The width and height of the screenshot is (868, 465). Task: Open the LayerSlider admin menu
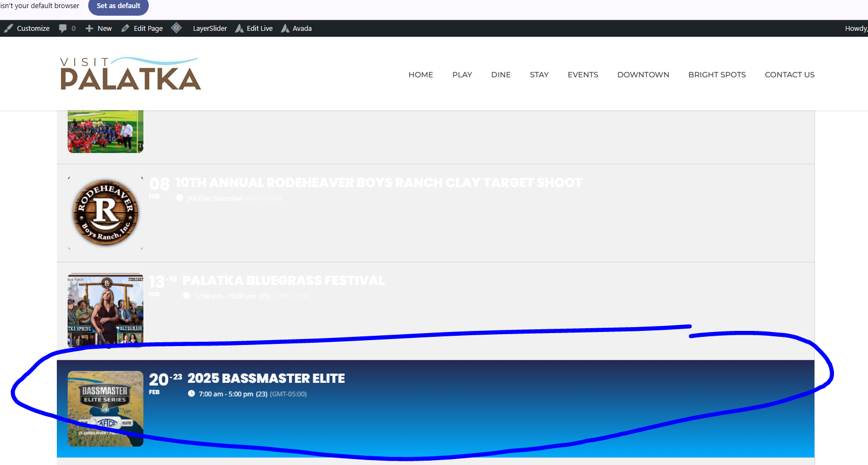click(x=210, y=28)
